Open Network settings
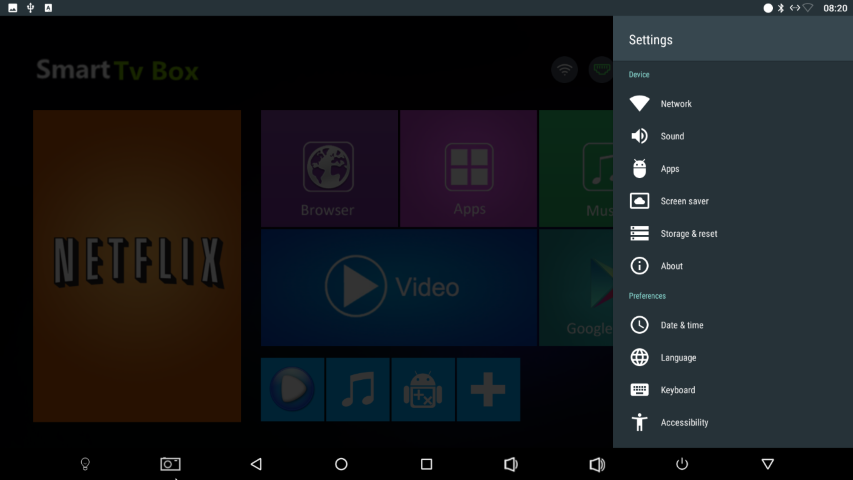This screenshot has height=480, width=853. [x=733, y=103]
